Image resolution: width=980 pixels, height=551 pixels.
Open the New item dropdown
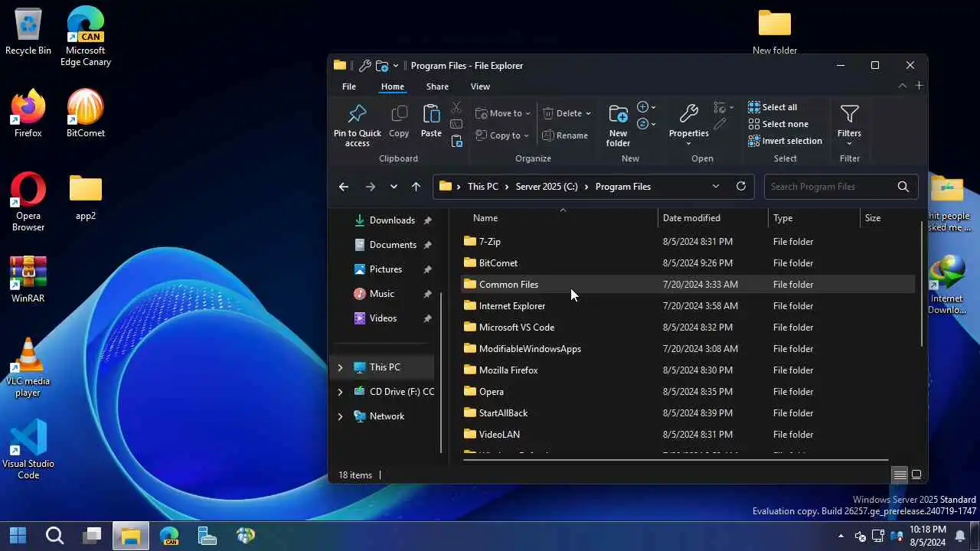[x=647, y=107]
